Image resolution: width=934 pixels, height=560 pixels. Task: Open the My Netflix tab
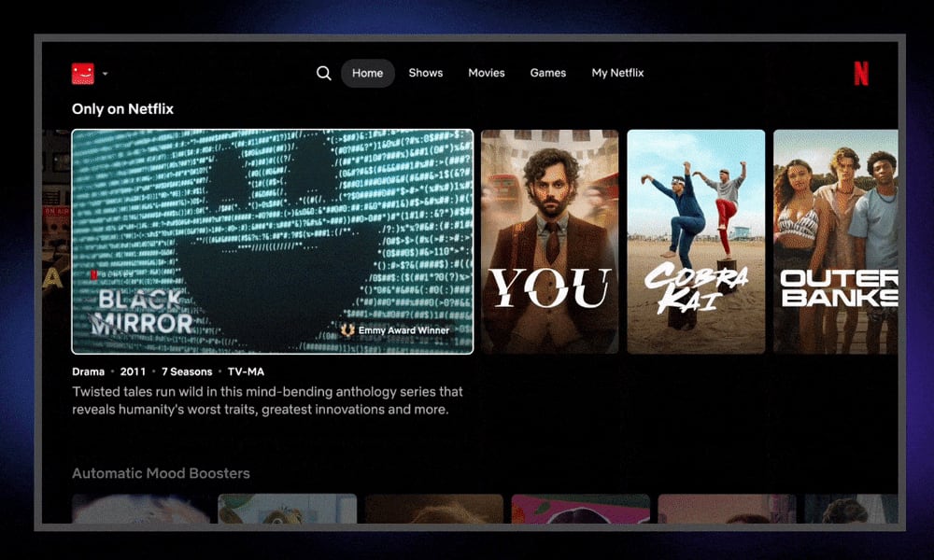coord(617,73)
